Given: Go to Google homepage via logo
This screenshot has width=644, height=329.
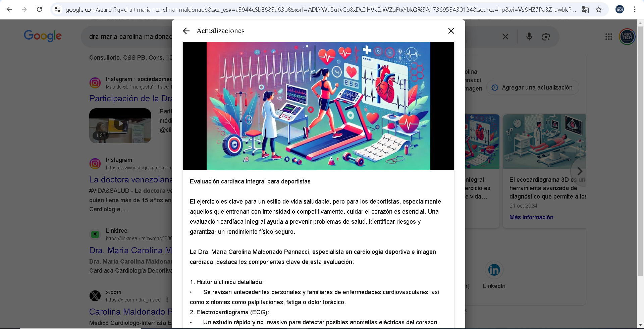Looking at the screenshot, I should click(43, 36).
